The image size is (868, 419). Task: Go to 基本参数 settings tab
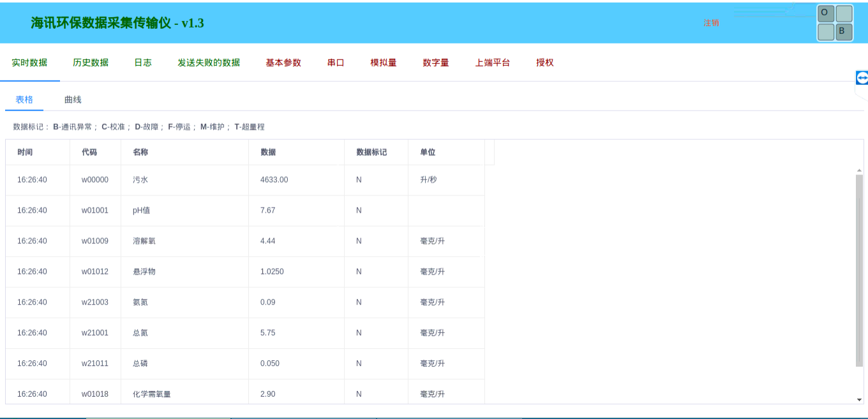tap(283, 63)
